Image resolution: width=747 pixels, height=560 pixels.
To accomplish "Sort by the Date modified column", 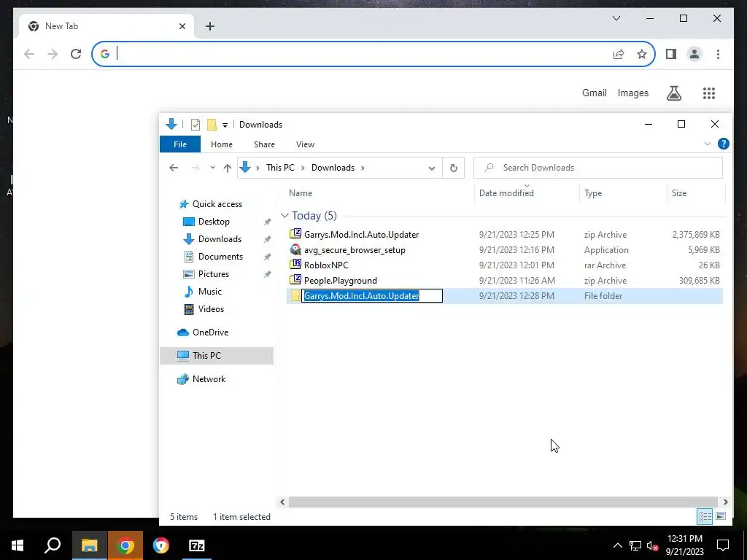I will coord(506,192).
